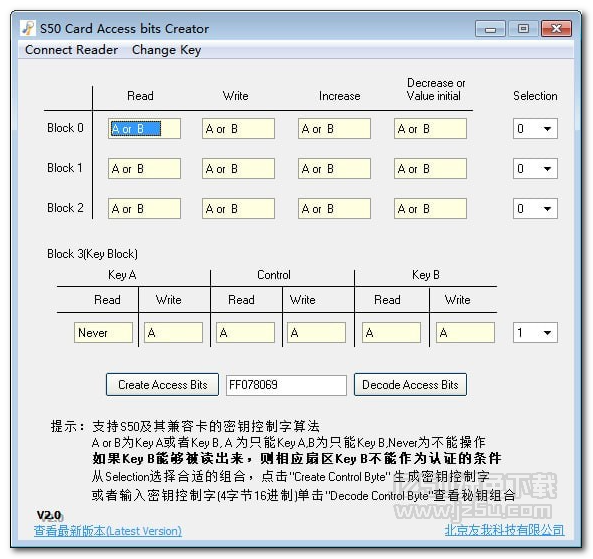
Task: Open the 北京友我科技有限公司 company link
Action: [505, 530]
